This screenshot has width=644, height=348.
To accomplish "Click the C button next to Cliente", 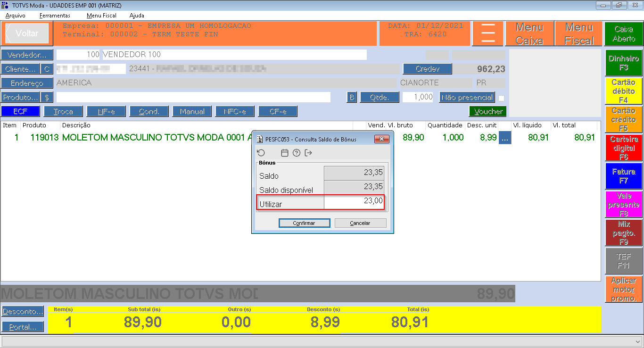I will [x=47, y=69].
